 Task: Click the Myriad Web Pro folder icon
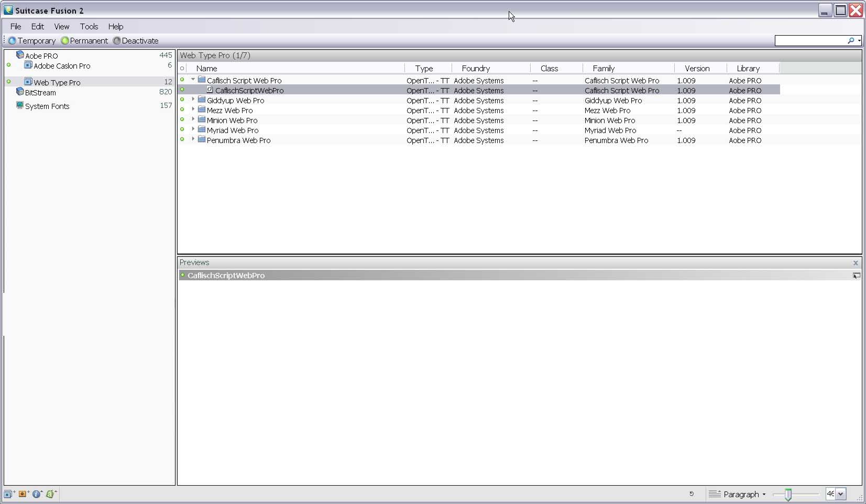click(x=202, y=129)
